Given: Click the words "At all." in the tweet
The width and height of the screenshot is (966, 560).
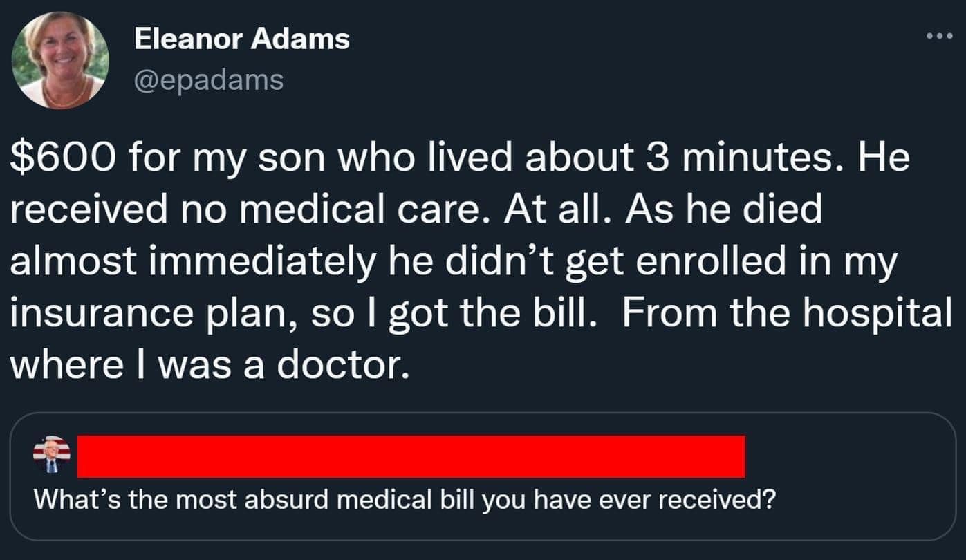Looking at the screenshot, I should (x=559, y=209).
